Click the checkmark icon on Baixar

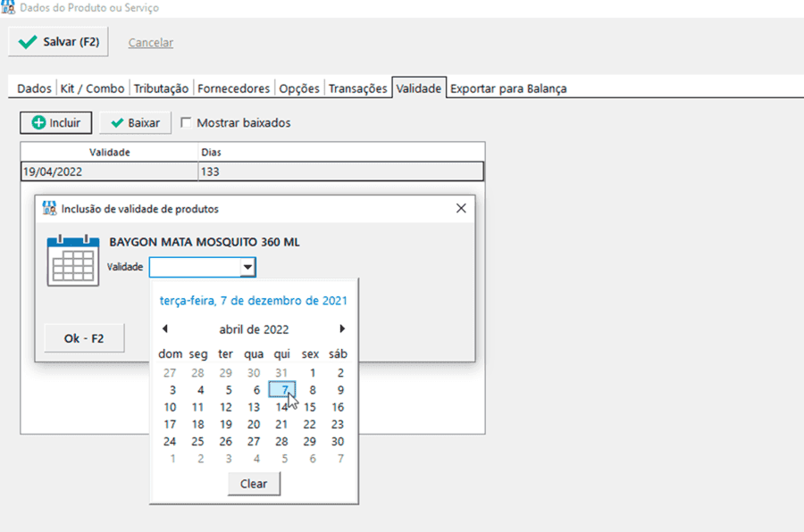click(117, 122)
